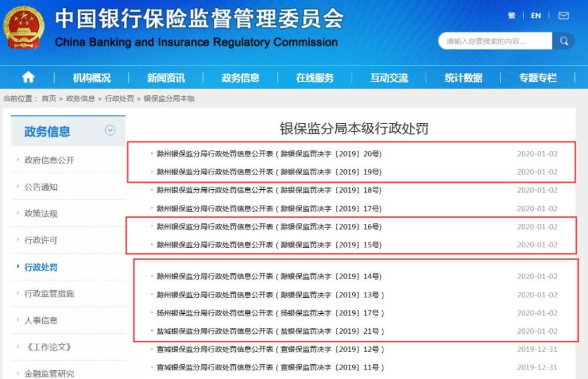Switch to traditional Chinese 繁

click(x=512, y=16)
